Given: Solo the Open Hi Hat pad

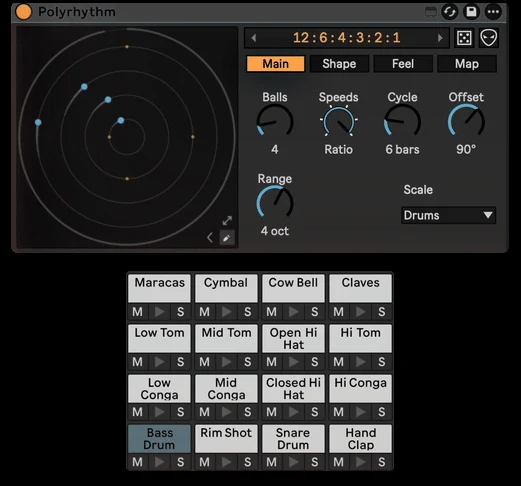Looking at the screenshot, I should click(314, 362).
